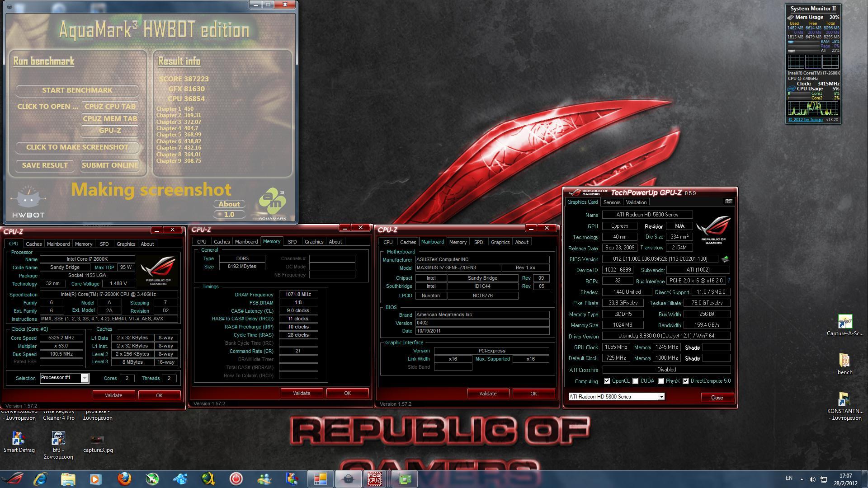Open SPD tab in middle CPU-Z window
This screenshot has height=488, width=868.
click(292, 242)
